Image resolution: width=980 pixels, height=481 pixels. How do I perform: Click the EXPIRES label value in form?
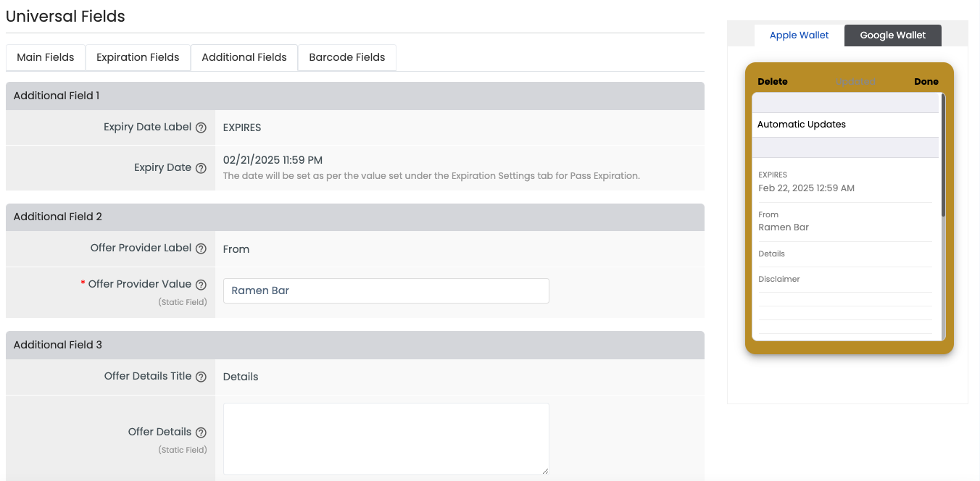[x=242, y=127]
